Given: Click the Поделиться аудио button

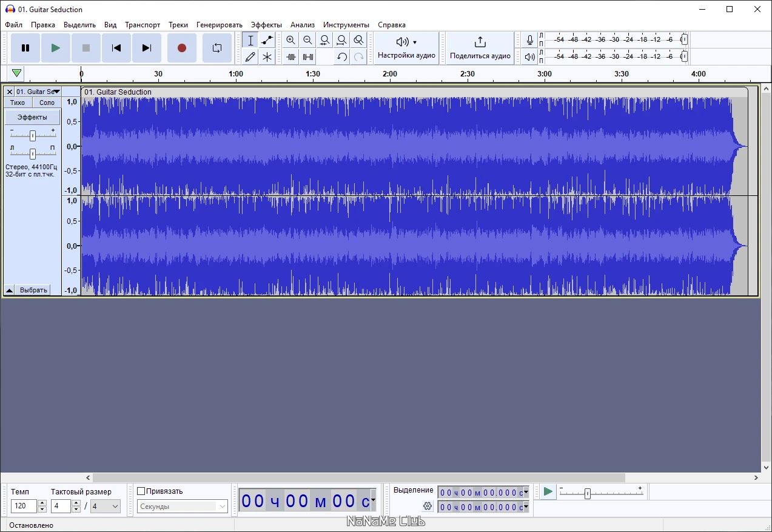Looking at the screenshot, I should [x=480, y=48].
